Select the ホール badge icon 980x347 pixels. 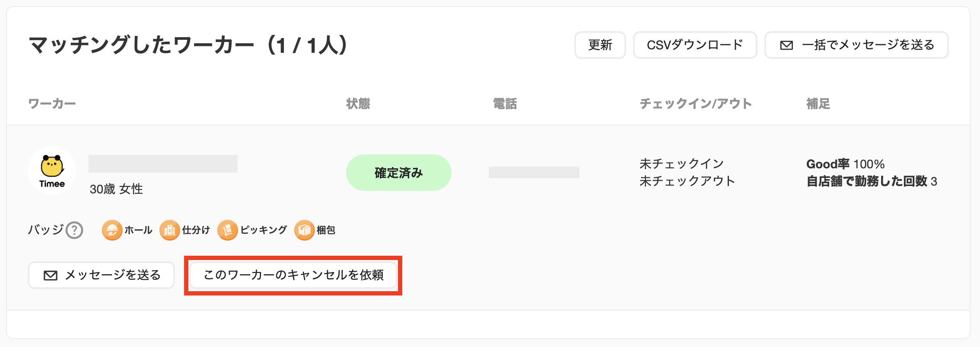tap(112, 230)
